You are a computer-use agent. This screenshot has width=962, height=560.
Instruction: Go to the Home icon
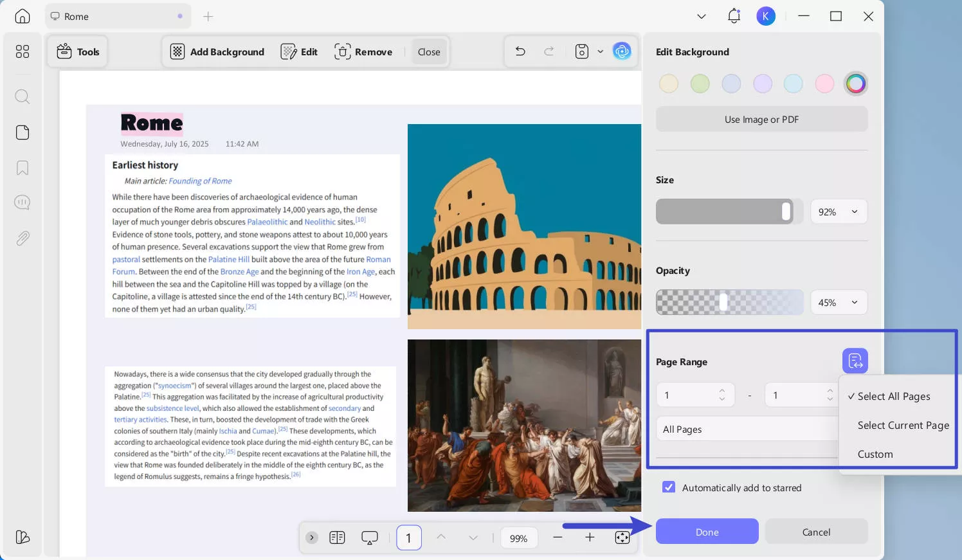pos(23,16)
